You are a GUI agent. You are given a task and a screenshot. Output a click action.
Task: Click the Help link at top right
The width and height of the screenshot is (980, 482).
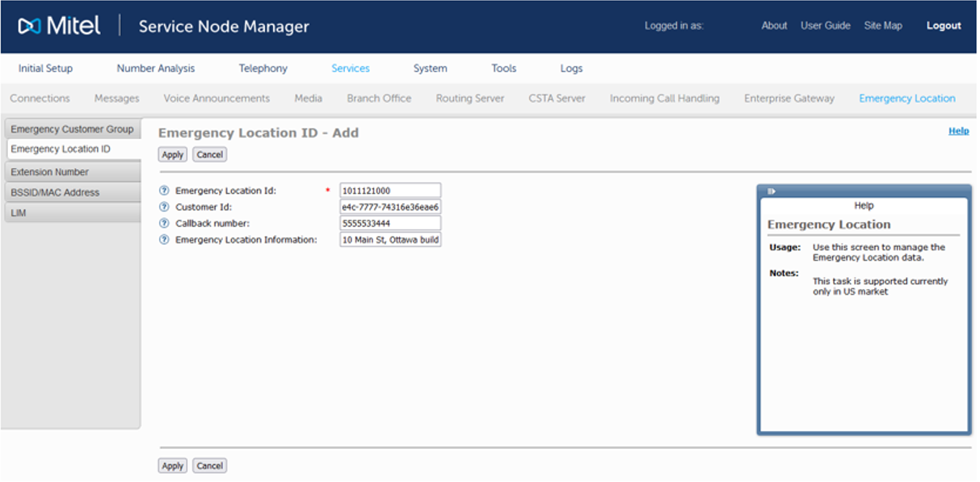coord(958,131)
